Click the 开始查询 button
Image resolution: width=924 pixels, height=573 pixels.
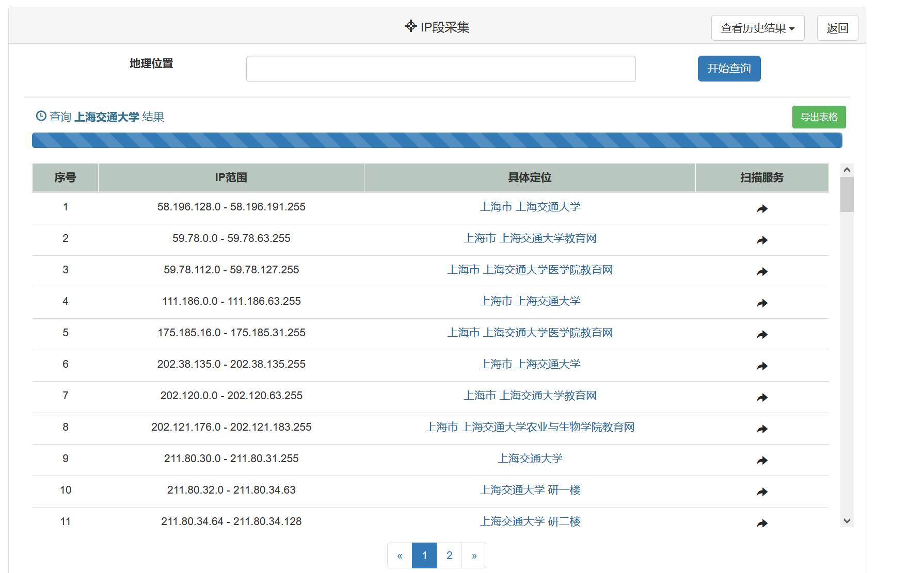point(729,68)
